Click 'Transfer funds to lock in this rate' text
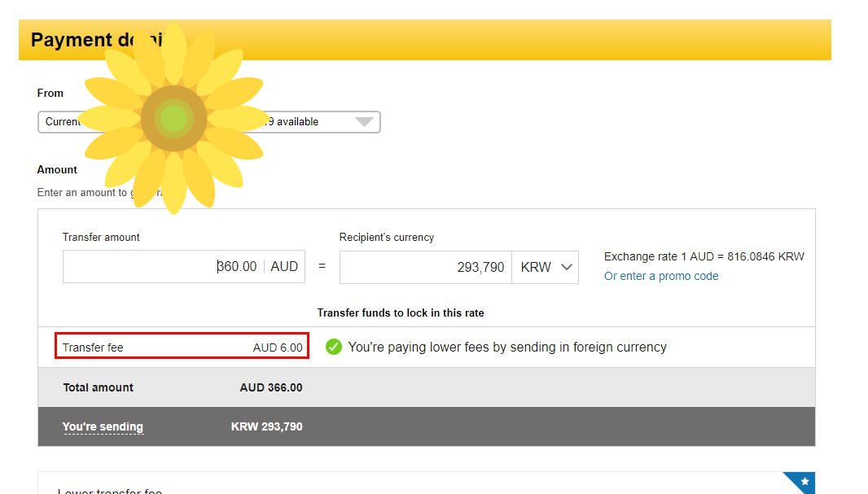 pyautogui.click(x=401, y=313)
